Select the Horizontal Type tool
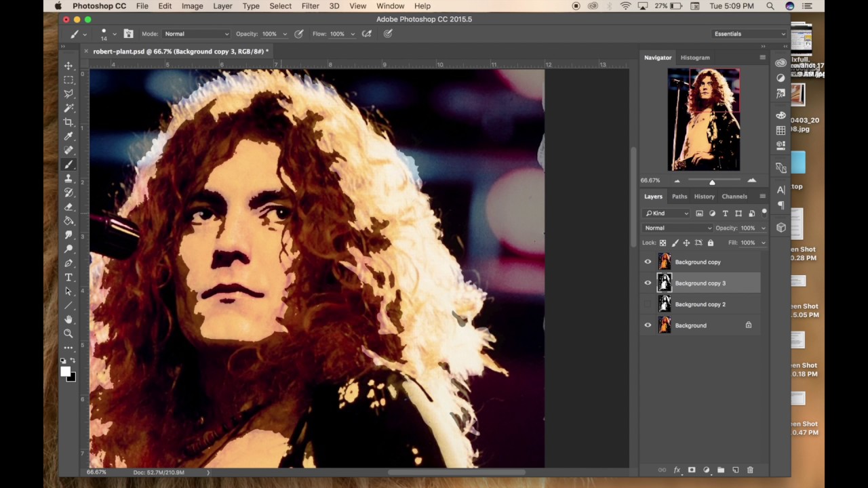The image size is (868, 488). click(68, 277)
